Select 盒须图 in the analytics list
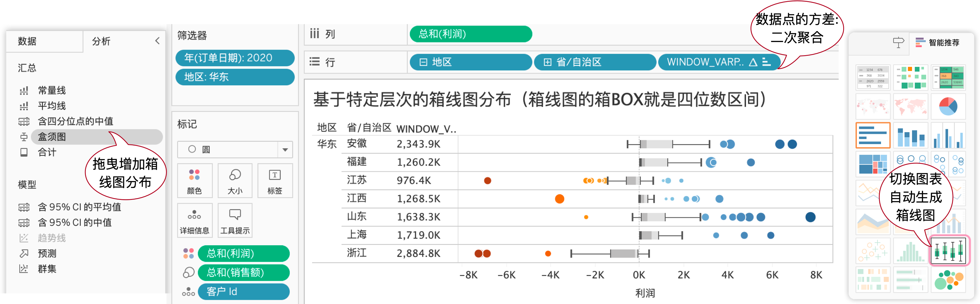 52,137
